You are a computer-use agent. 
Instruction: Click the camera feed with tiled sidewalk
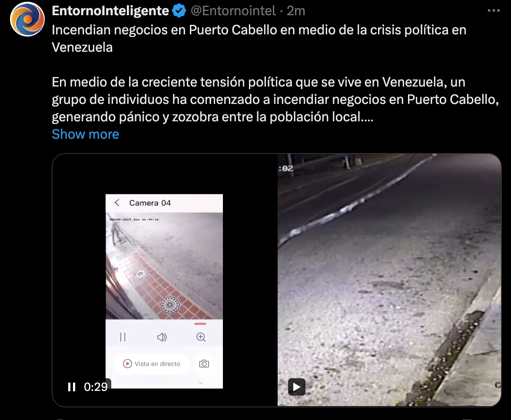[x=164, y=266]
